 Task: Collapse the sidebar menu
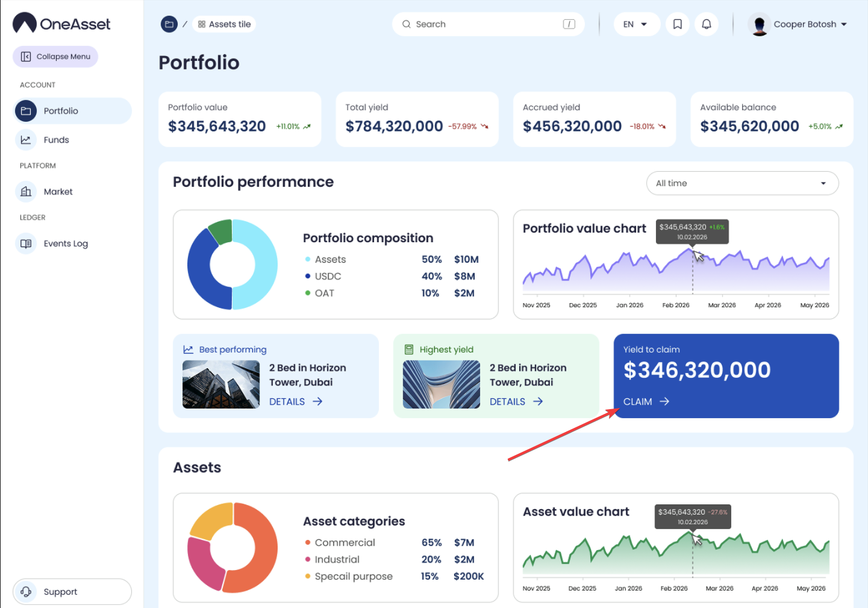[55, 57]
